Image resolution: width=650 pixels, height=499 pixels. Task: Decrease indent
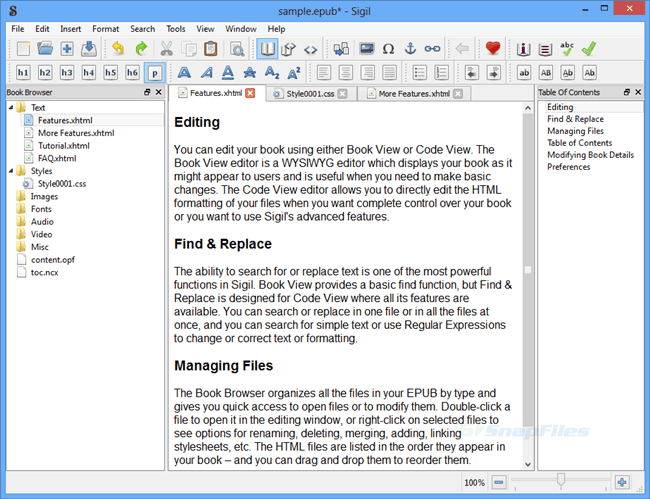[x=471, y=73]
